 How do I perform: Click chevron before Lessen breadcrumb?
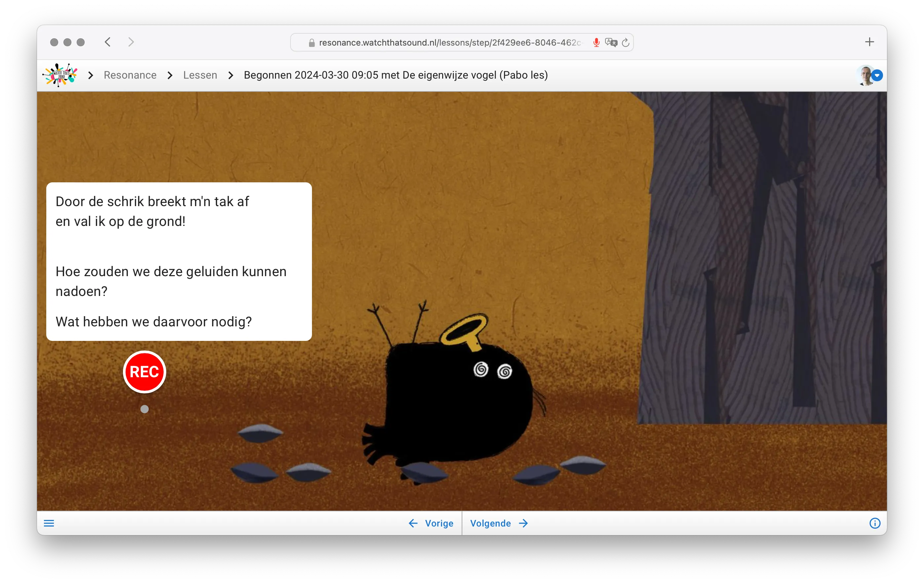(x=170, y=76)
